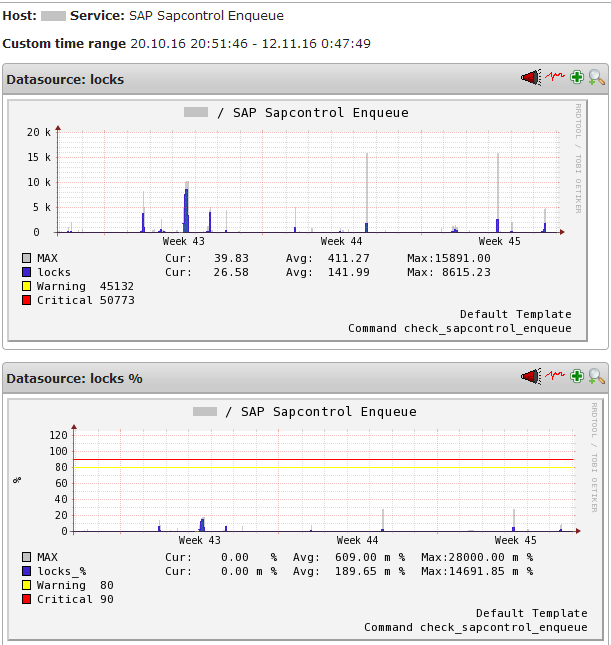
Task: Click the time range end date 12.11.16
Action: tap(289, 44)
